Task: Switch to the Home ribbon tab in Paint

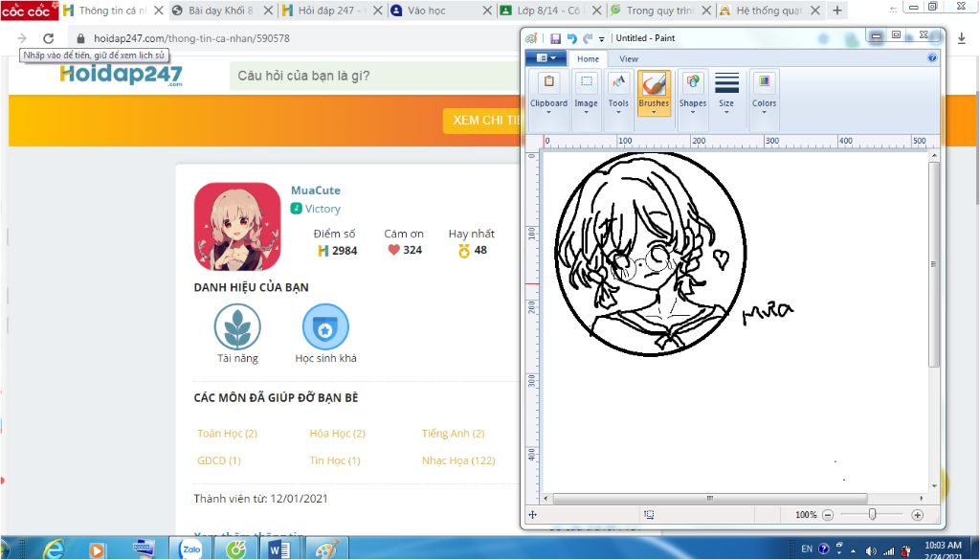Action: pyautogui.click(x=589, y=58)
